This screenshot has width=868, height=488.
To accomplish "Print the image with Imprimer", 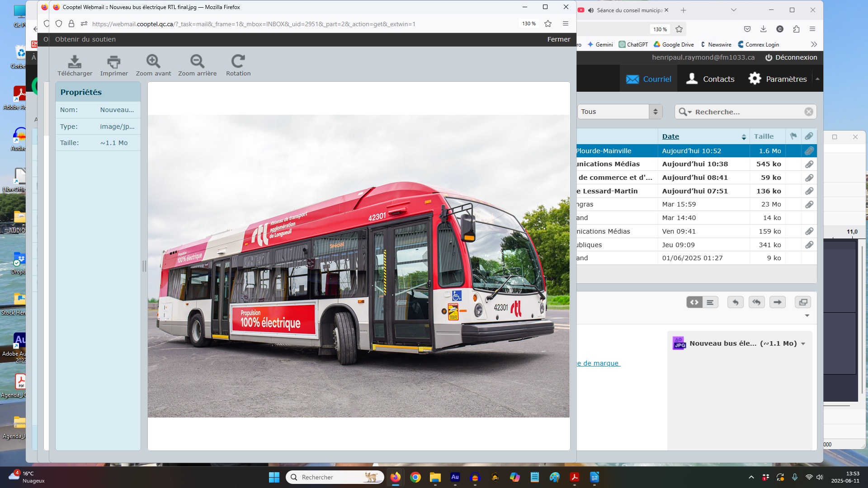I will click(114, 61).
